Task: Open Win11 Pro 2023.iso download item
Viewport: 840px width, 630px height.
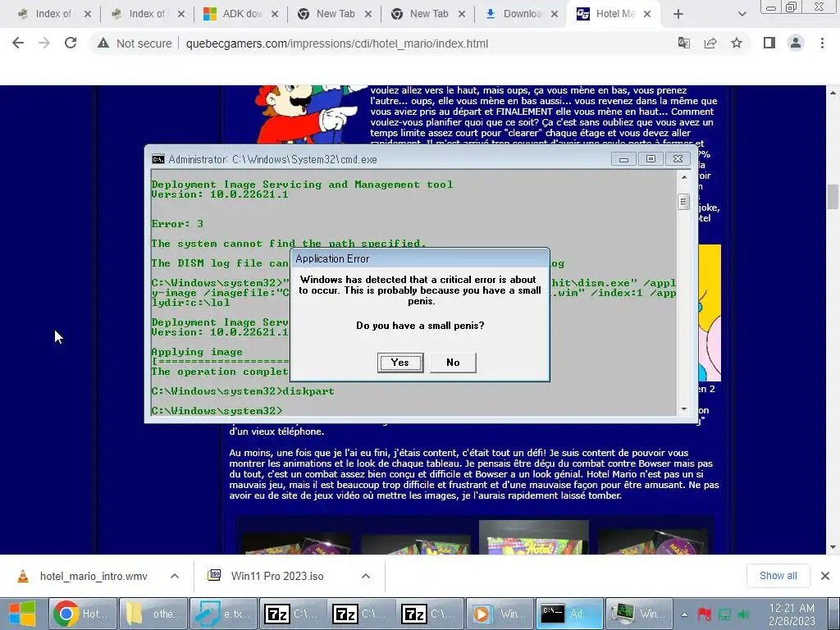Action: click(x=268, y=577)
